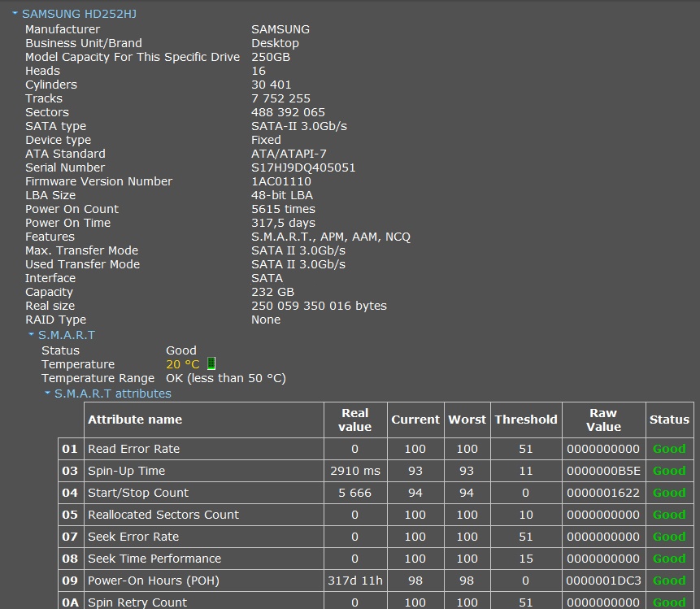Click the raw value 0000000B5E
Image resolution: width=700 pixels, height=609 pixels.
pos(603,471)
